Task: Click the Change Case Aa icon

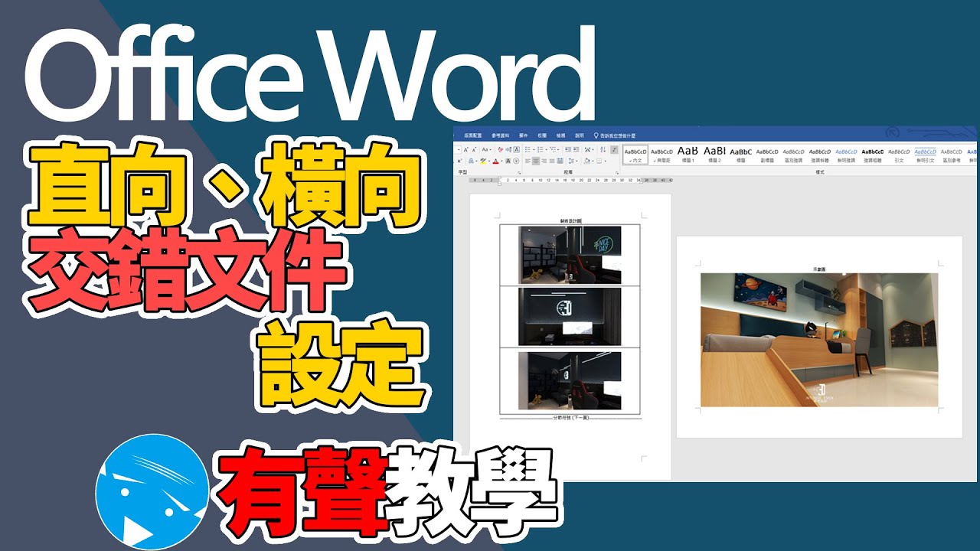Action: (485, 149)
